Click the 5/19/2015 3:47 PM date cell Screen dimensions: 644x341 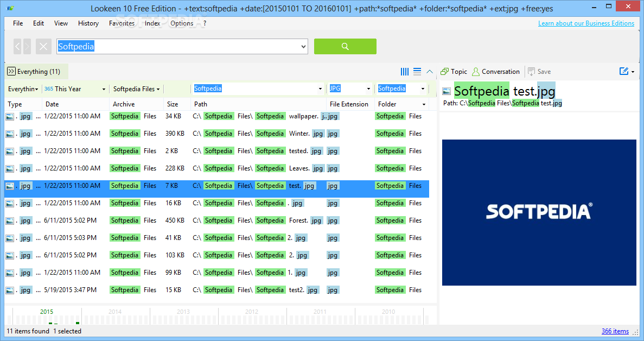pos(70,290)
